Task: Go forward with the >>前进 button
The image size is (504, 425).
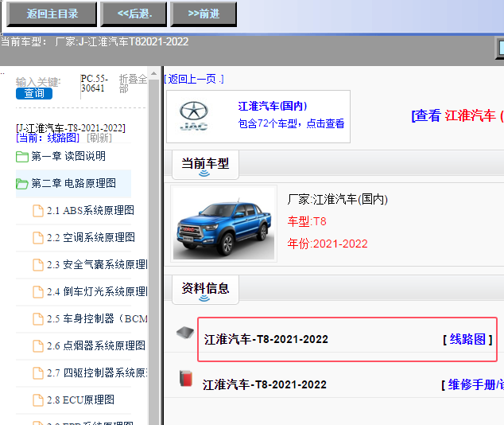Action: [x=204, y=14]
